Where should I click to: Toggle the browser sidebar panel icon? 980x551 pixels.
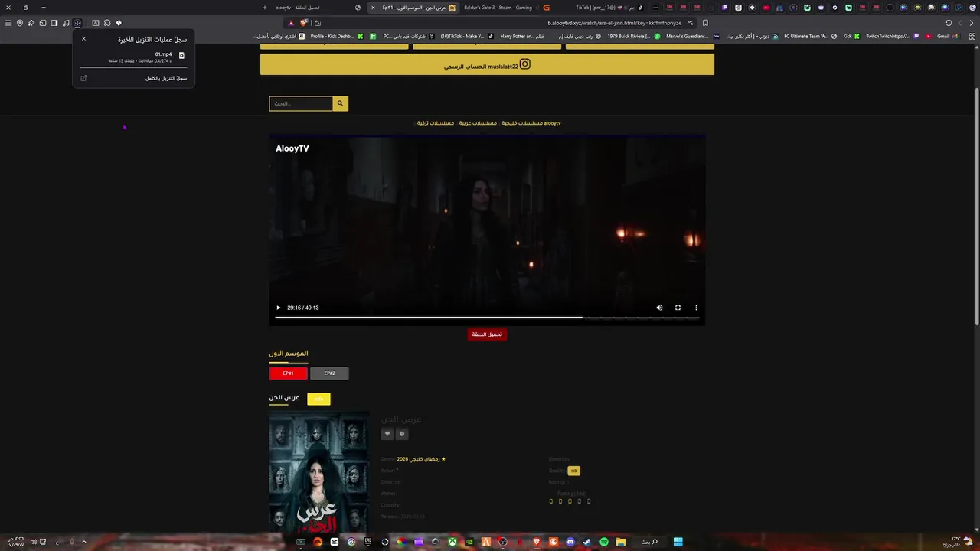pos(54,23)
